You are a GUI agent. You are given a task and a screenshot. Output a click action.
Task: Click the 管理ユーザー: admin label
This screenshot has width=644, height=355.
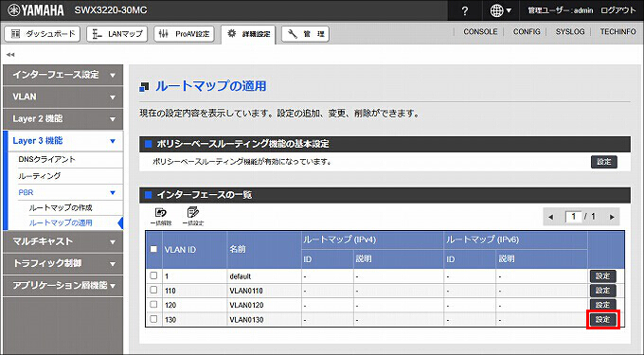coord(561,10)
